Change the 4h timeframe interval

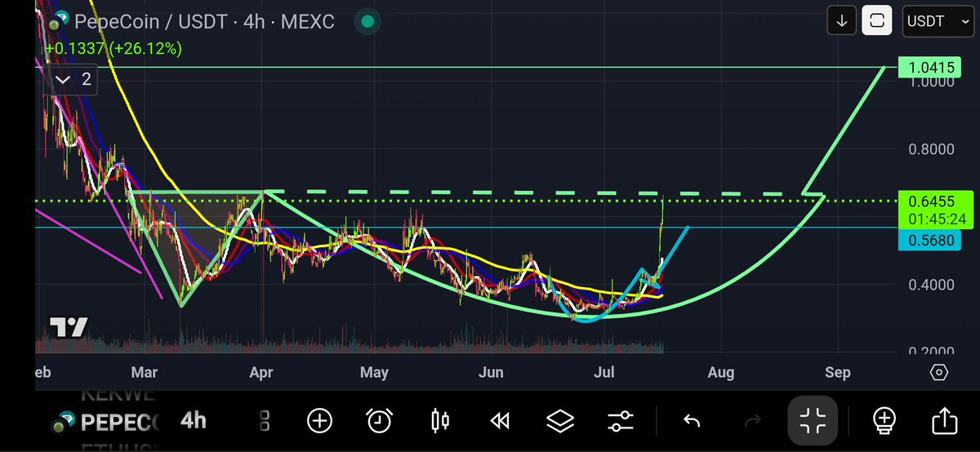coord(194,421)
